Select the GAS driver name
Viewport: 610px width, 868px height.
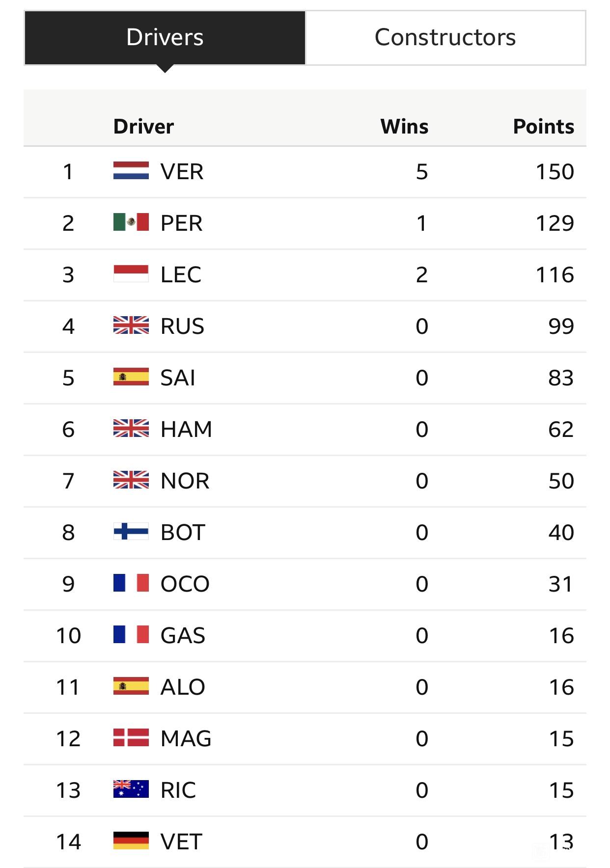tap(183, 635)
